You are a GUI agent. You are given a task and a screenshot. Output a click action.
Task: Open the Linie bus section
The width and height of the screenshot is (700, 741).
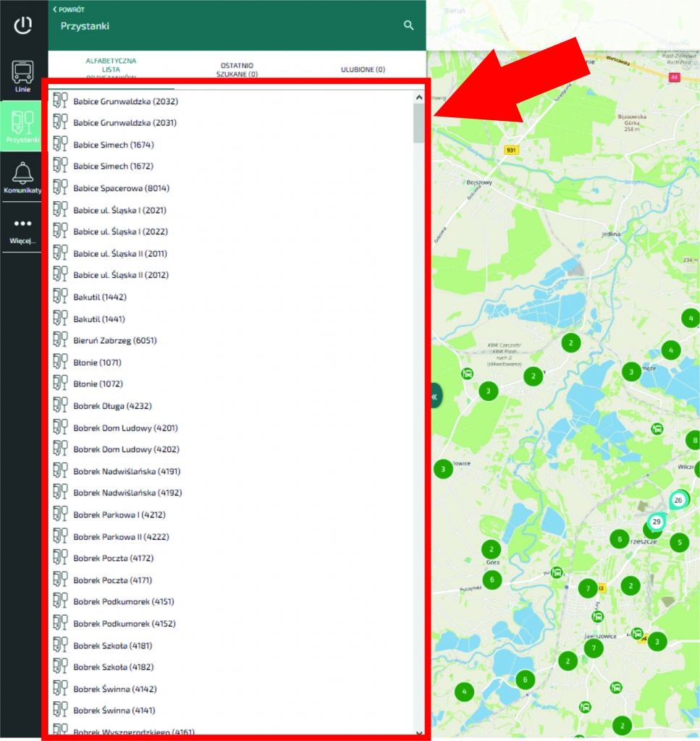pos(22,76)
